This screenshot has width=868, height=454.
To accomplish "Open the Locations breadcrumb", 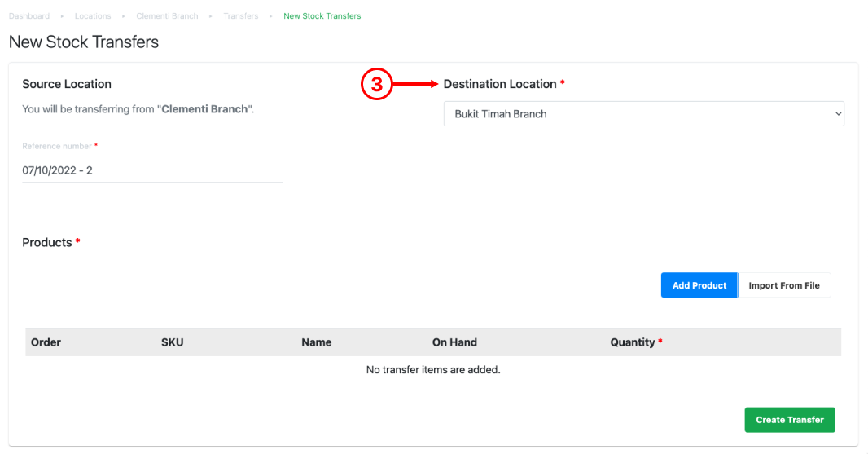I will tap(93, 16).
